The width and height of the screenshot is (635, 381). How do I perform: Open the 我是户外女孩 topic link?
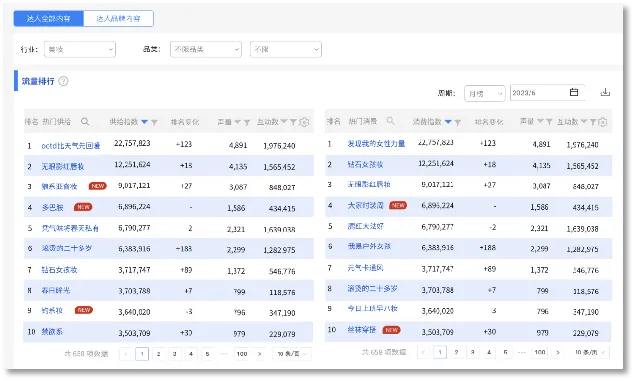[x=369, y=246]
